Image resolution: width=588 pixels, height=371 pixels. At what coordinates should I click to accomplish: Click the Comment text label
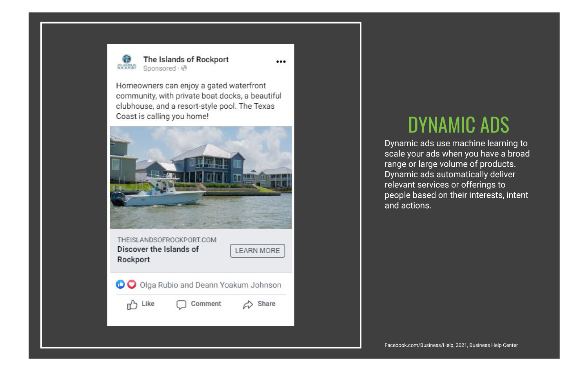(x=206, y=304)
